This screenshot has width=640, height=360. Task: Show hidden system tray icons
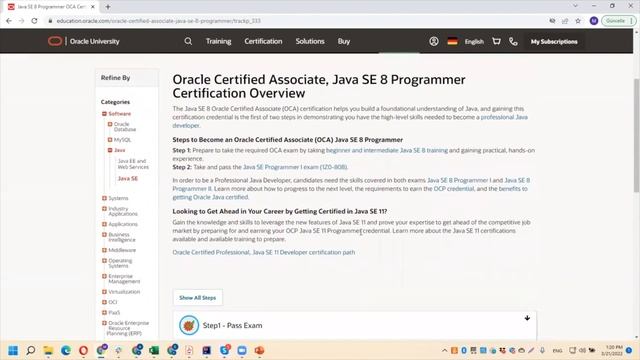tap(444, 351)
